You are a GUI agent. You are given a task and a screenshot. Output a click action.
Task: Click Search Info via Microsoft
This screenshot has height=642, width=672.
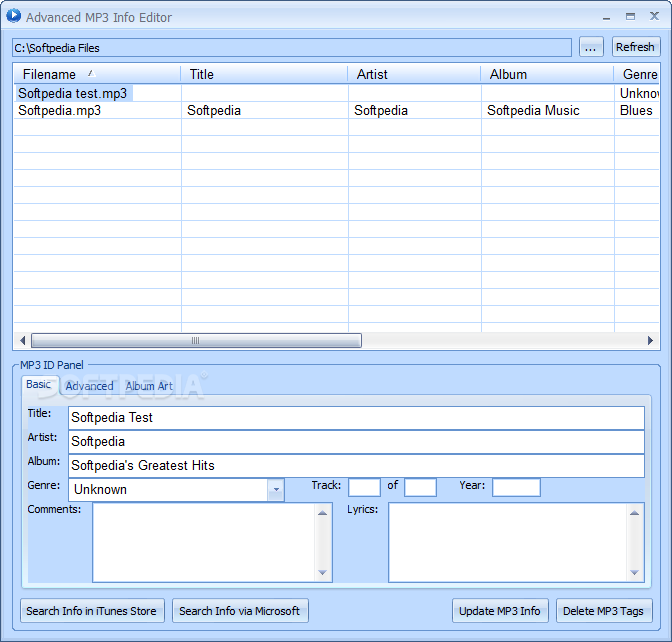pos(240,611)
